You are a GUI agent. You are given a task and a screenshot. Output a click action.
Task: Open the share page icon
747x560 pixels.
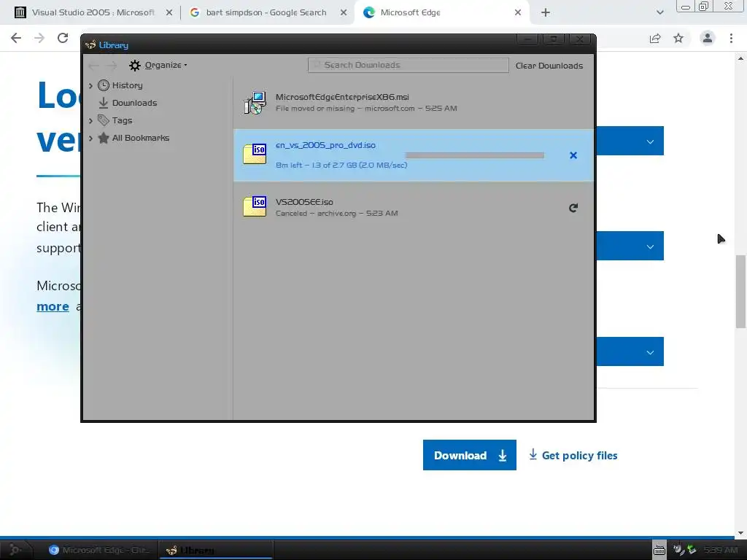click(x=655, y=38)
